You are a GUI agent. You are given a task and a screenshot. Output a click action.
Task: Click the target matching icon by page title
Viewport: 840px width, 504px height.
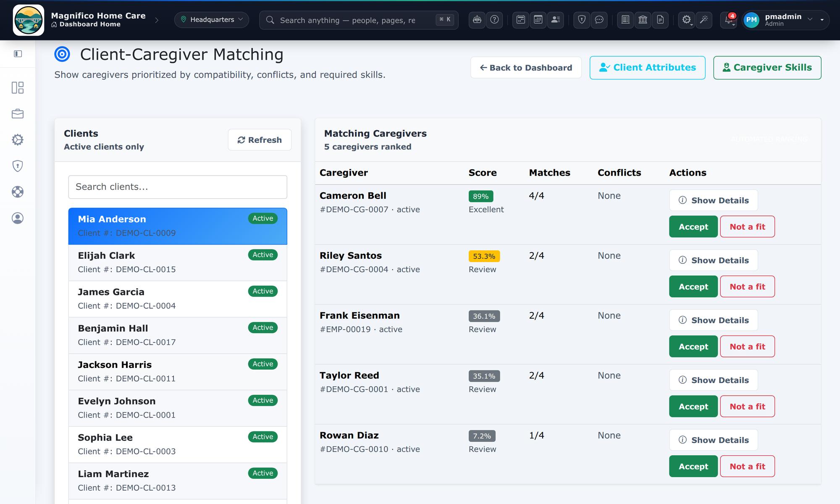click(62, 54)
